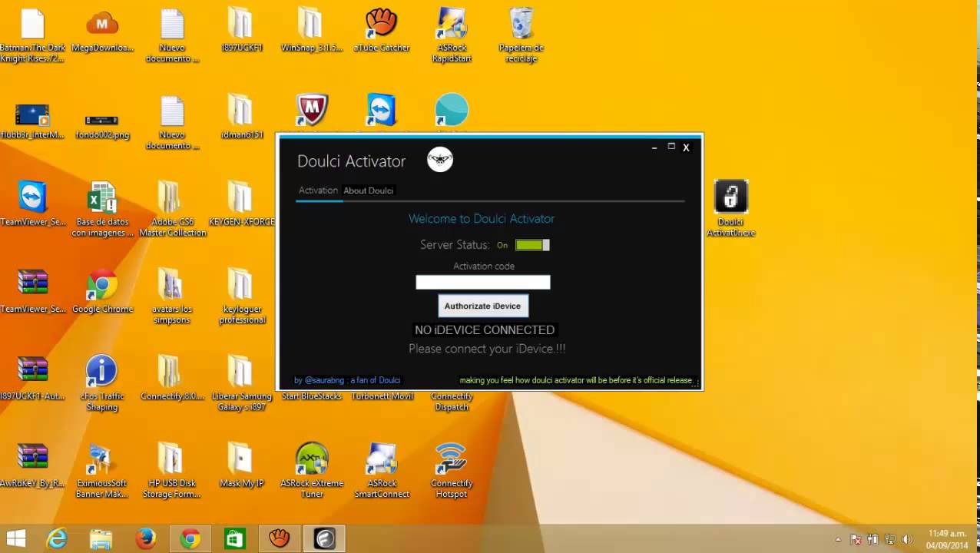
Task: Click the by @saurabng credit link
Action: click(347, 380)
